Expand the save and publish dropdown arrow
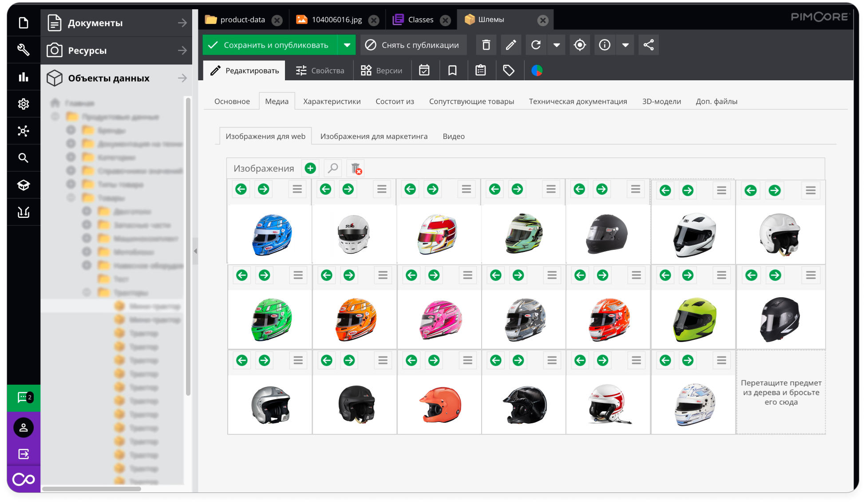Screen dimensions: 866x504 (x=347, y=45)
